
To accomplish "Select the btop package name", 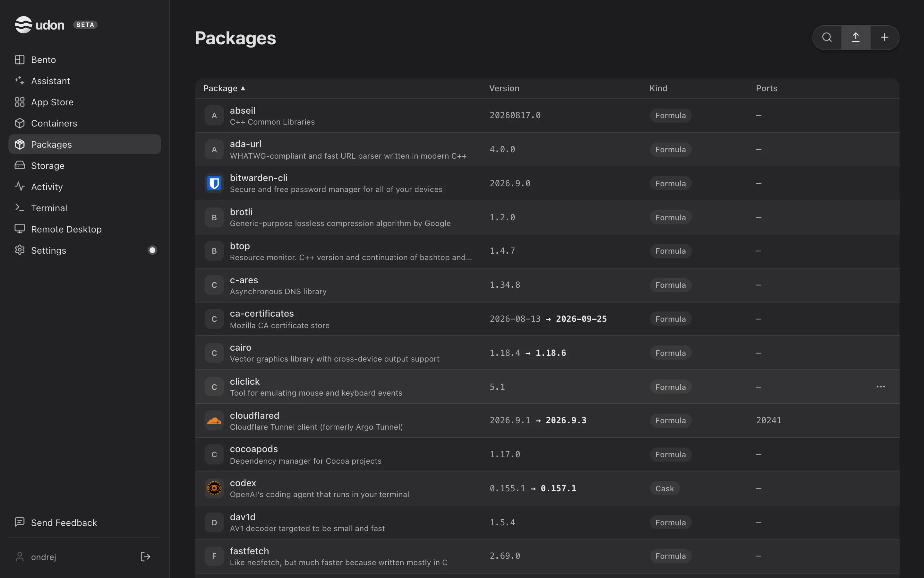I will pyautogui.click(x=240, y=246).
